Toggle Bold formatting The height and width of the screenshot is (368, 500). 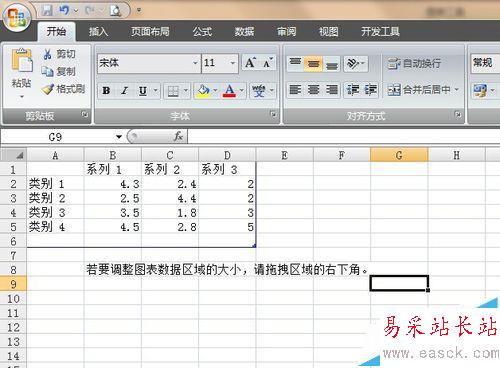click(106, 90)
